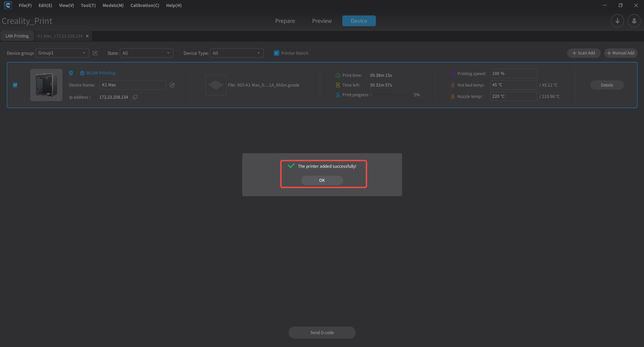Click the Manual Add button

point(621,53)
